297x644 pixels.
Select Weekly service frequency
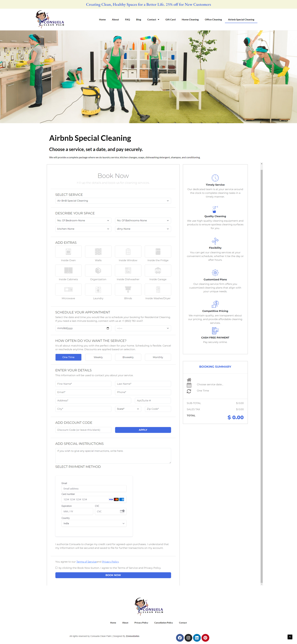tap(98, 357)
